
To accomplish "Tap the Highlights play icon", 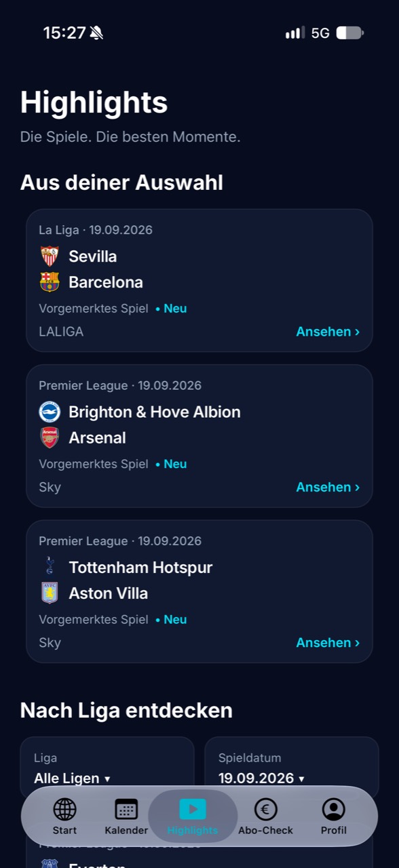I will click(193, 809).
